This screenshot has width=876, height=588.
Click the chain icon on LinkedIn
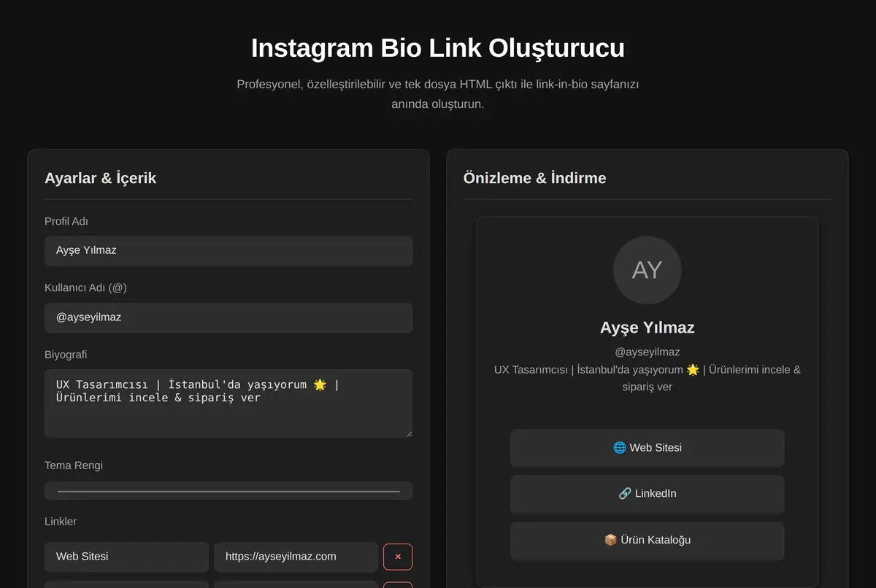pos(625,494)
